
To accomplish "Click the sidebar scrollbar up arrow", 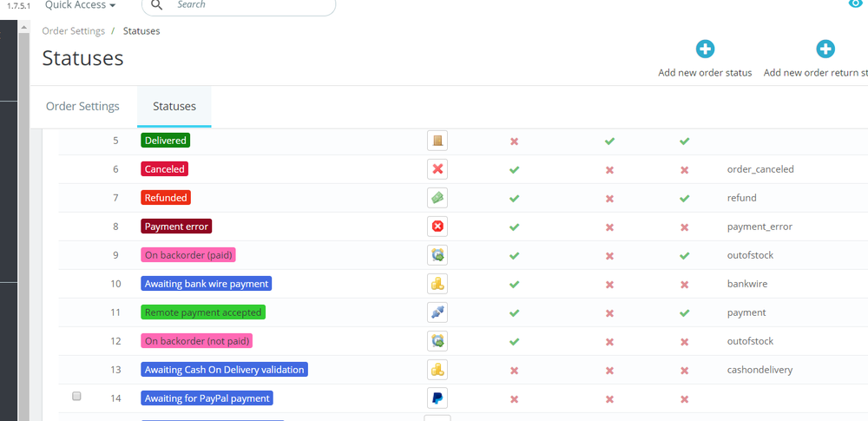I will point(23,27).
